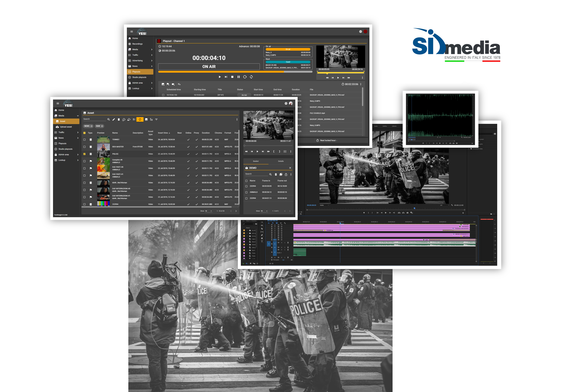Open the Show 10 rows dropdown under asset table
This screenshot has height=392, width=579.
(x=208, y=211)
